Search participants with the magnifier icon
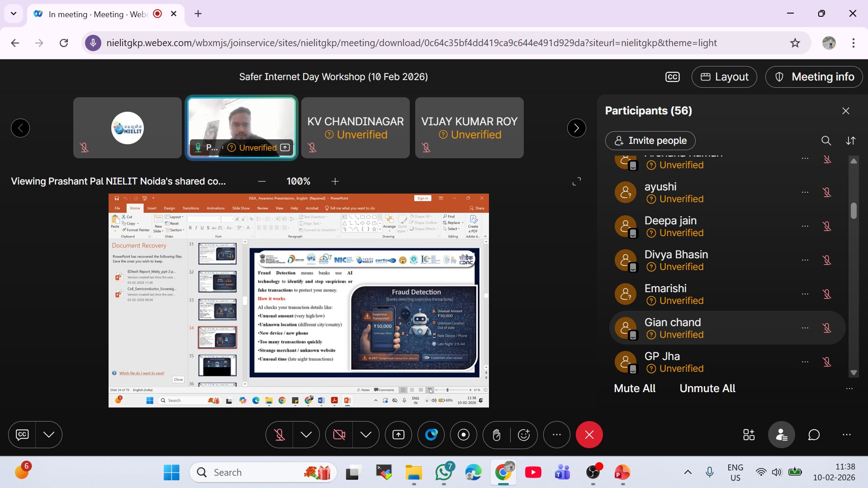 tap(826, 141)
